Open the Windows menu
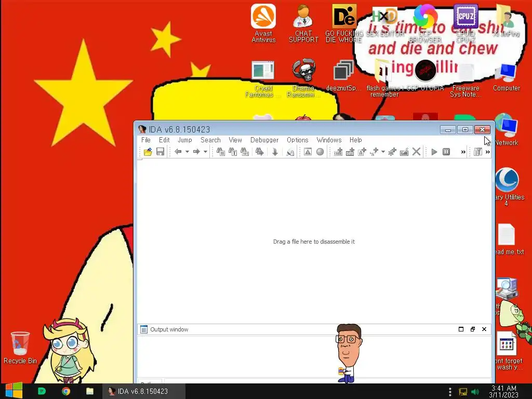The width and height of the screenshot is (532, 399). click(329, 140)
